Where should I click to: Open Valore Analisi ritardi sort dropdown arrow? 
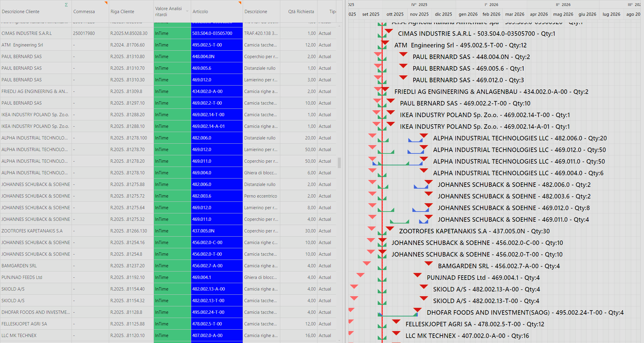coord(187,11)
